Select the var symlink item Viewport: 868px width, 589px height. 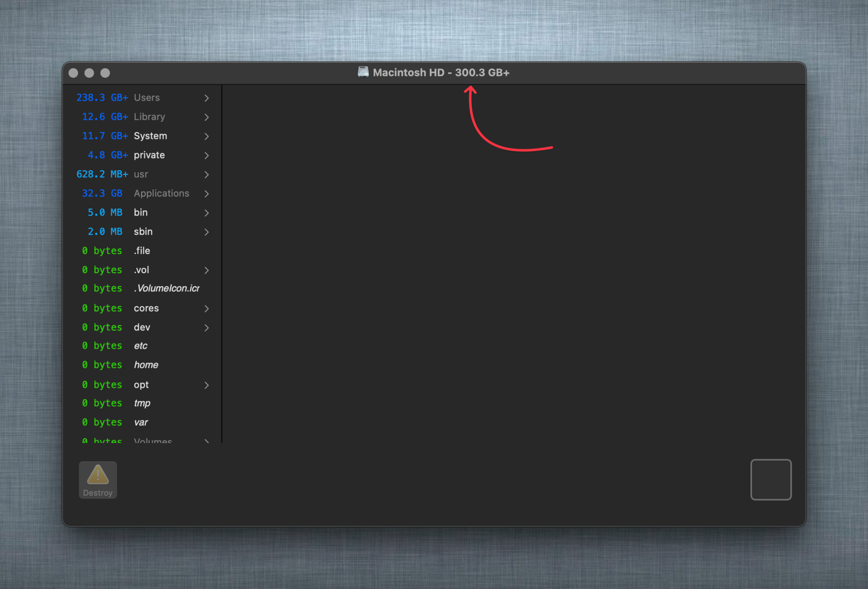tap(141, 422)
